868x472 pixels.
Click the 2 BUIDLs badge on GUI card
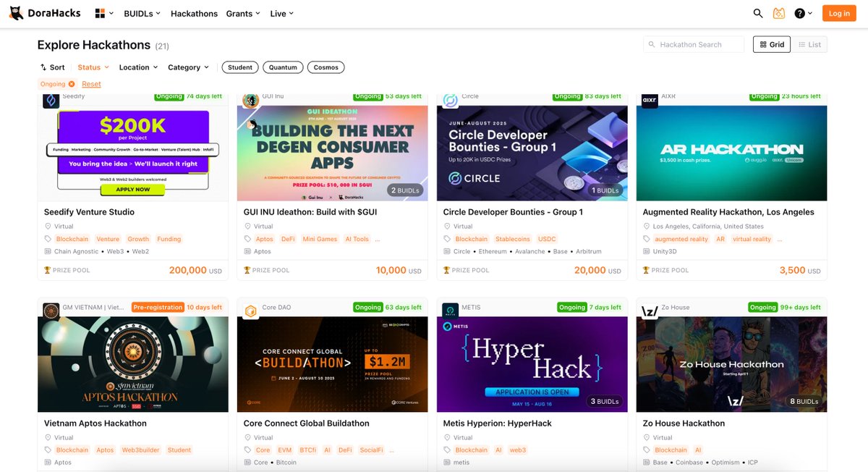(x=404, y=190)
